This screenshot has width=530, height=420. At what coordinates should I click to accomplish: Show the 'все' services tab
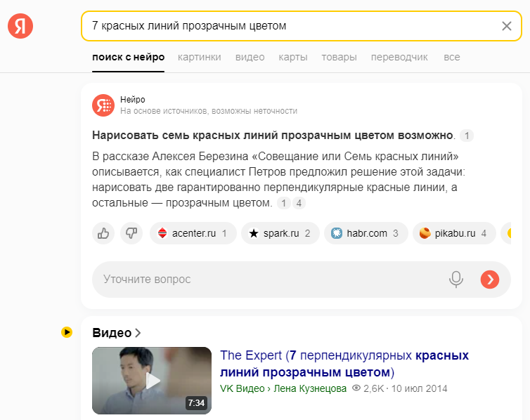click(451, 57)
